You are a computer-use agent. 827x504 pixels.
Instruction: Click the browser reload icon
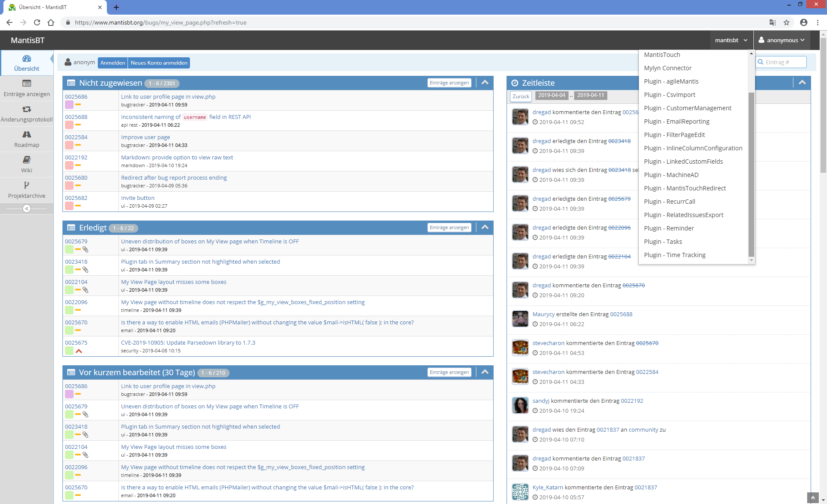tap(37, 22)
